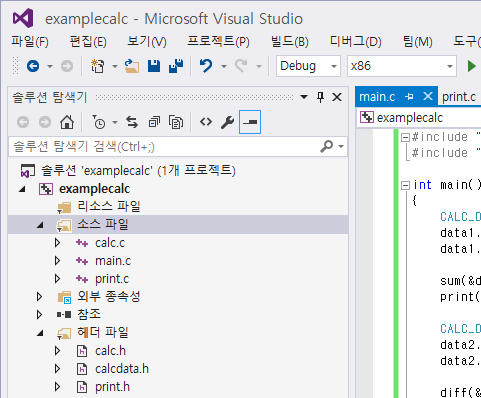This screenshot has width=481, height=398.
Task: Open the Solution Explorer window options dropdown arrow
Action: click(x=304, y=97)
